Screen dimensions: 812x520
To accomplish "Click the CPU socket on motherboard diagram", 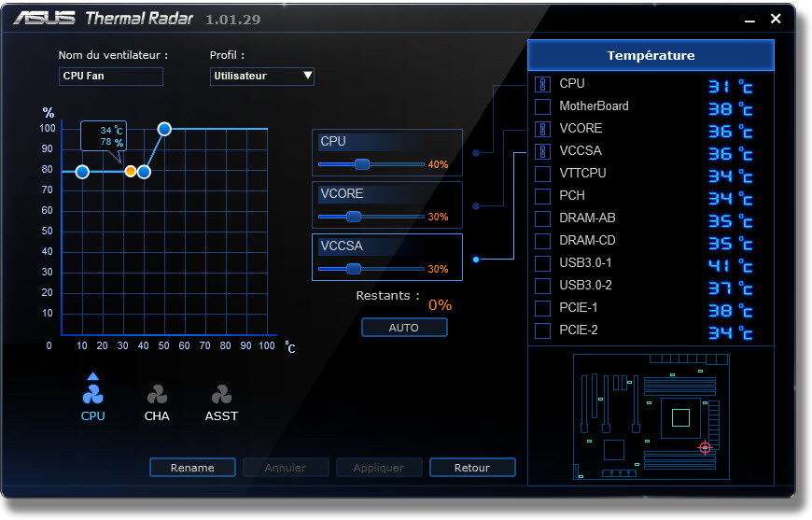I will tap(680, 417).
